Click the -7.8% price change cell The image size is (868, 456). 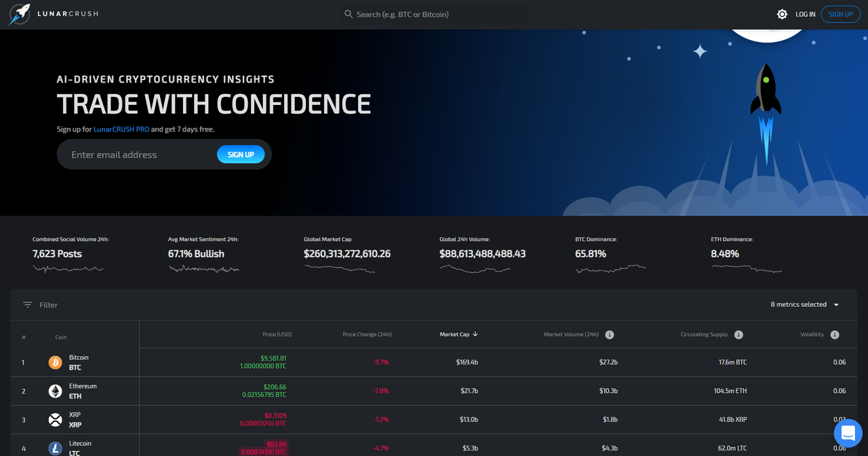pos(381,391)
